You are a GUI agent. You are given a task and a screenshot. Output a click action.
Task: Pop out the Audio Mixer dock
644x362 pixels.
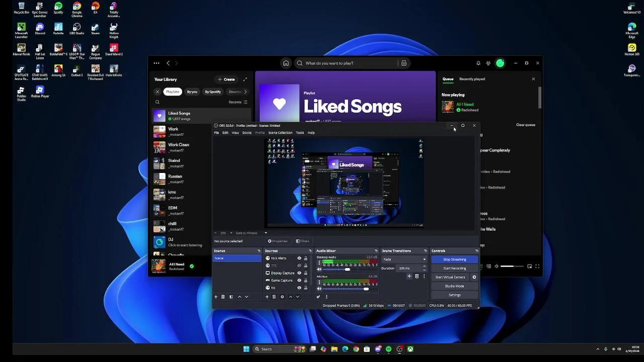point(376,251)
